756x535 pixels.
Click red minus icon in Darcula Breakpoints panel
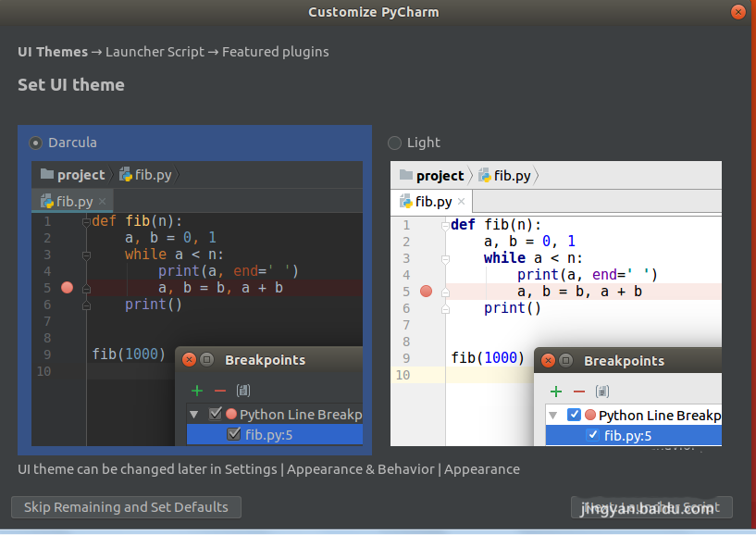pos(219,391)
